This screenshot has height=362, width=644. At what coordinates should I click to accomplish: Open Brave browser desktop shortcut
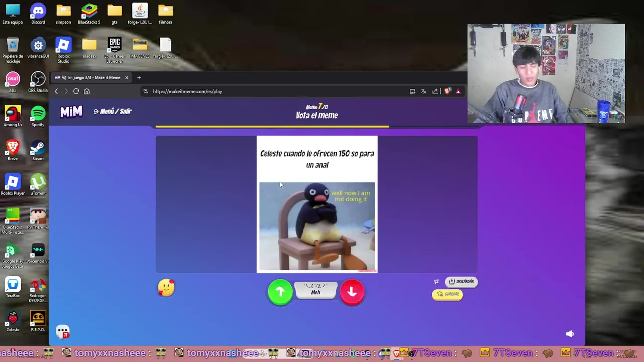click(x=13, y=150)
